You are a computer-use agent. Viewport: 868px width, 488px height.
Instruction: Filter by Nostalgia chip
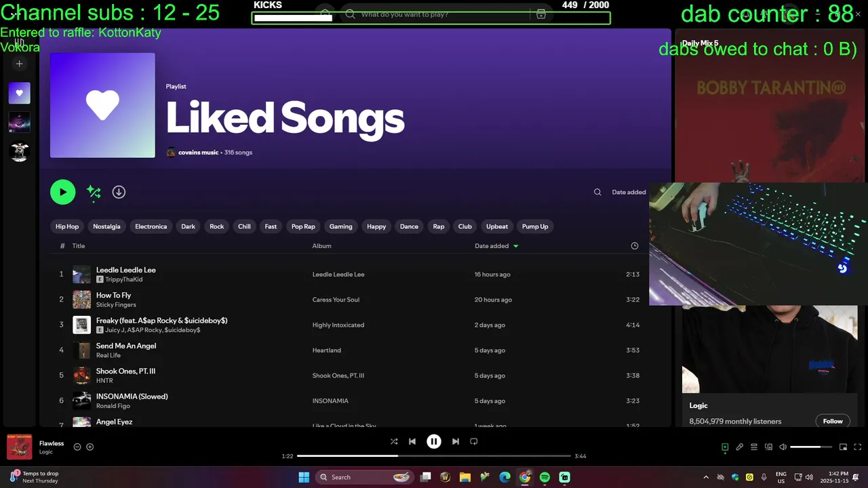106,226
